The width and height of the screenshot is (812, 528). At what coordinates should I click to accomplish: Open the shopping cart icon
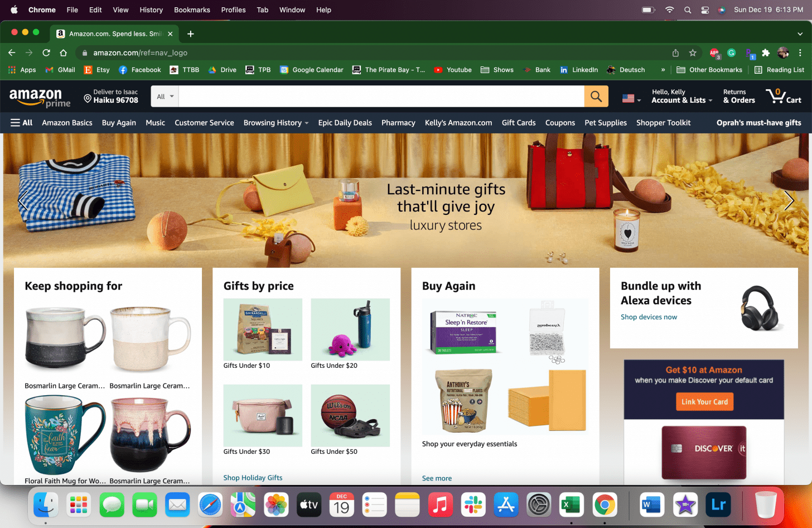(783, 96)
